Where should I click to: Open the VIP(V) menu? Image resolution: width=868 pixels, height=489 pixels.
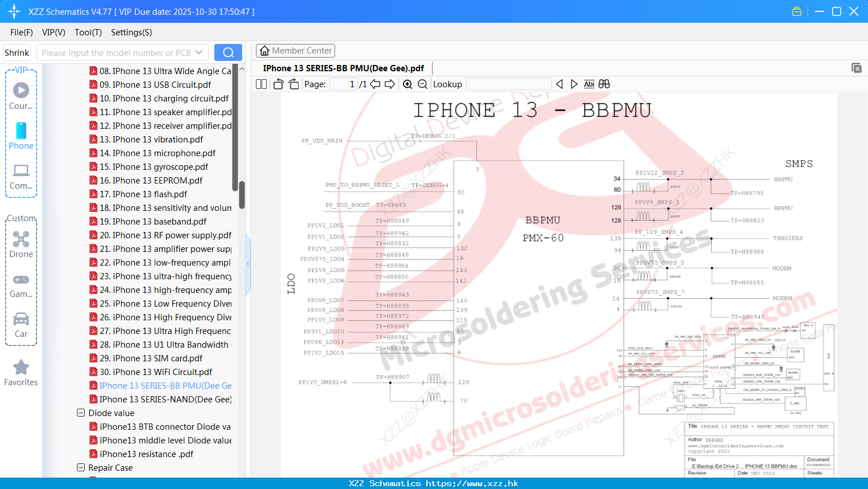coord(54,32)
